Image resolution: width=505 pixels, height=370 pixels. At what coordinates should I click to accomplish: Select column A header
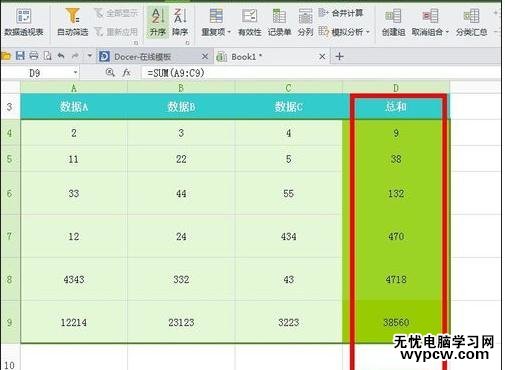74,88
